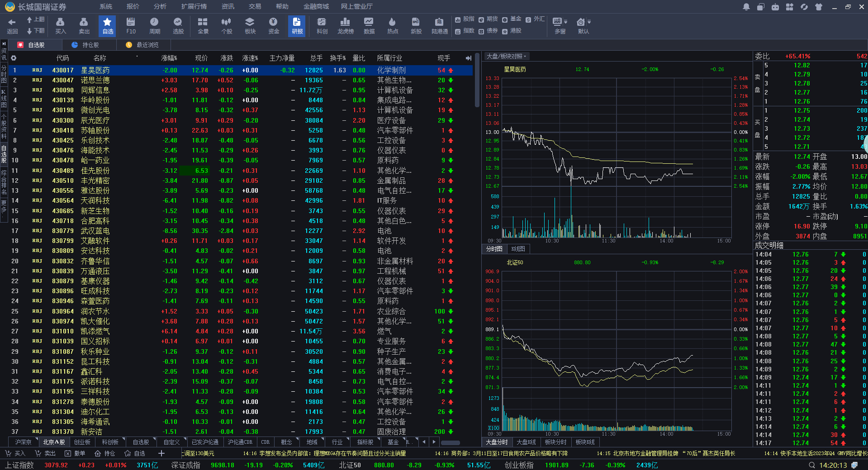Click the robot assistant icon in title bar
Viewport: 868px width, 470px height.
(x=775, y=7)
